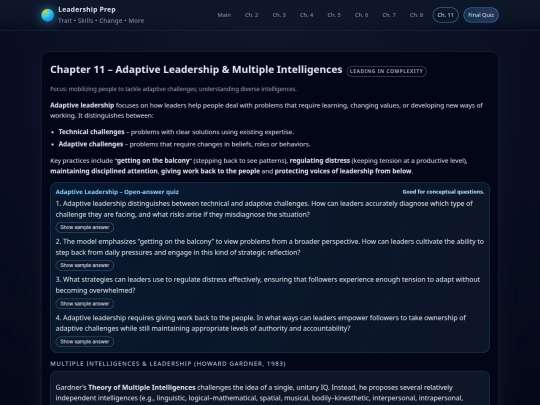This screenshot has width=540, height=405.
Task: Click the 'Trait • Skills • Change • More' subtitle
Action: click(x=101, y=21)
